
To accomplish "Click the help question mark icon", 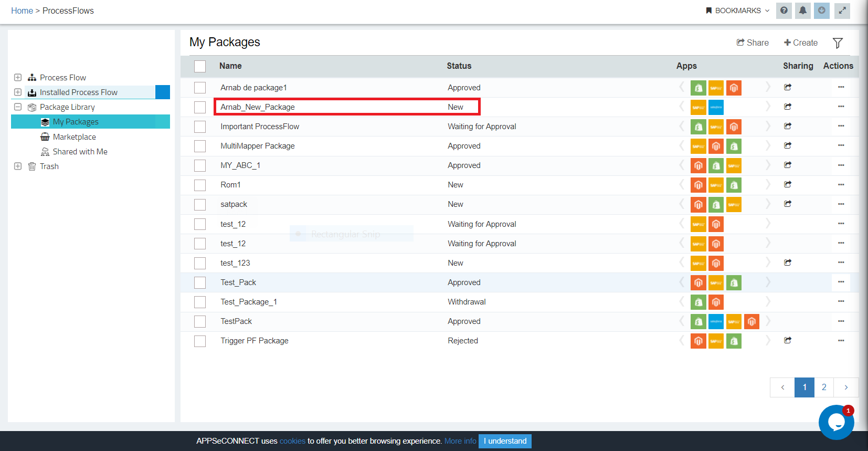I will [x=784, y=11].
